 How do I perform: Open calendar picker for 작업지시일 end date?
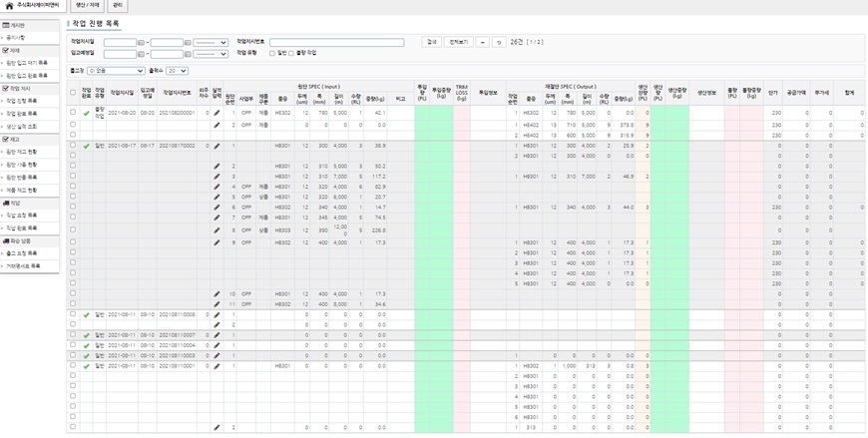click(x=188, y=43)
